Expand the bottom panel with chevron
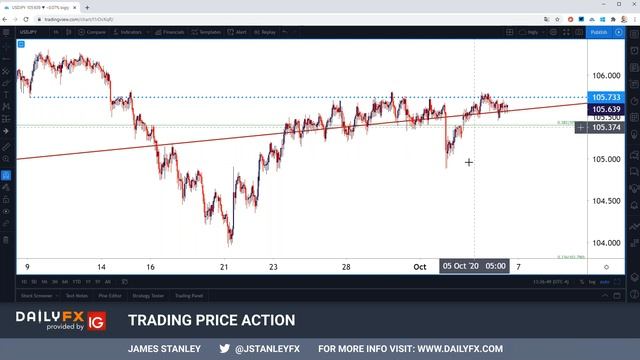The image size is (640, 360). coord(605,296)
